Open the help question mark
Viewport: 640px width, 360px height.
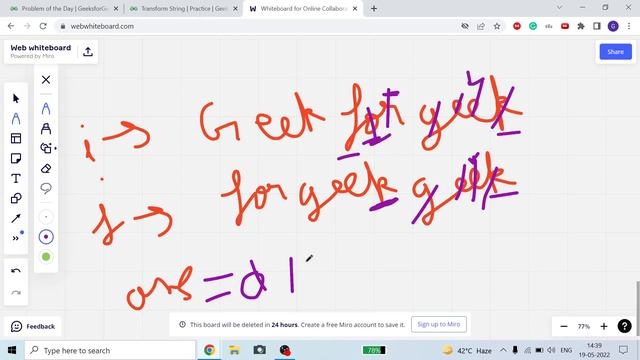624,326
